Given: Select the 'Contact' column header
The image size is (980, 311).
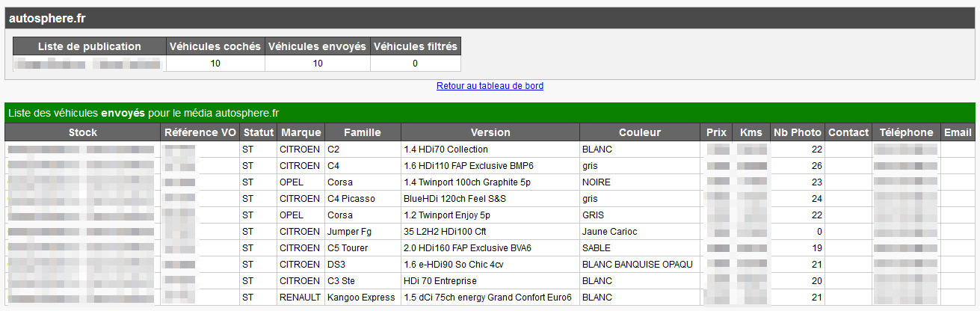Looking at the screenshot, I should click(x=848, y=132).
